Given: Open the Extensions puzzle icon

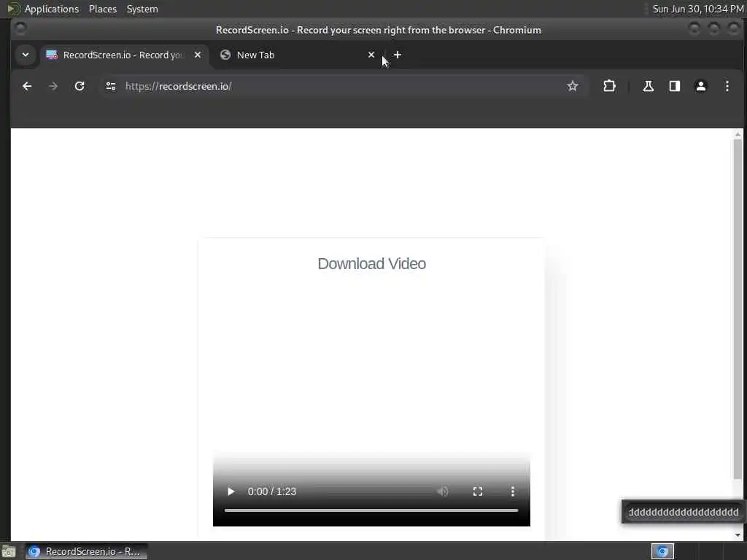Looking at the screenshot, I should [x=609, y=86].
